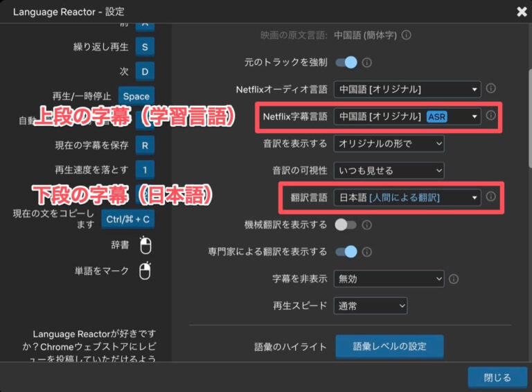
Task: Open the 字幕を非表示 dropdown
Action: [x=389, y=278]
